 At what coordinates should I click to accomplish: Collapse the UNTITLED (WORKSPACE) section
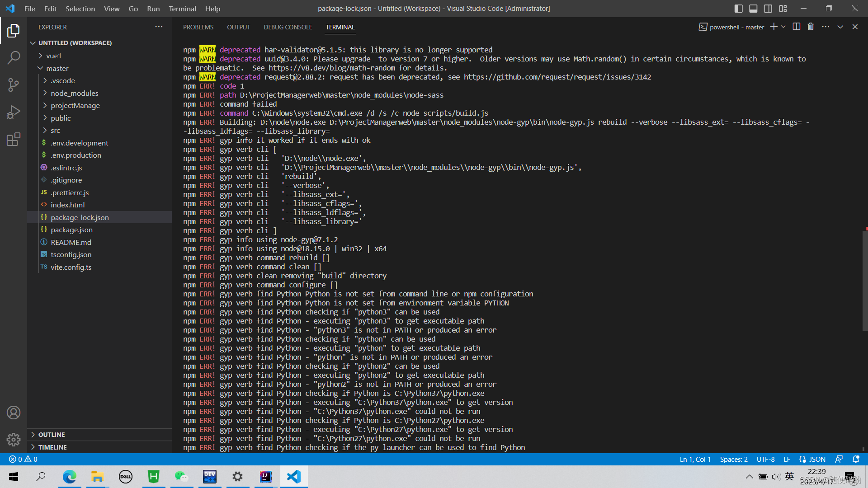pos(75,43)
